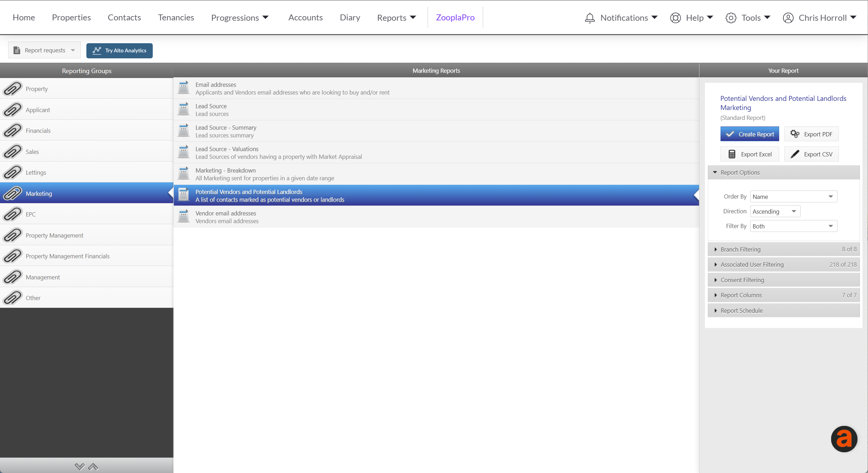Open the Chris Horroll account menu
The width and height of the screenshot is (868, 473).
point(820,18)
